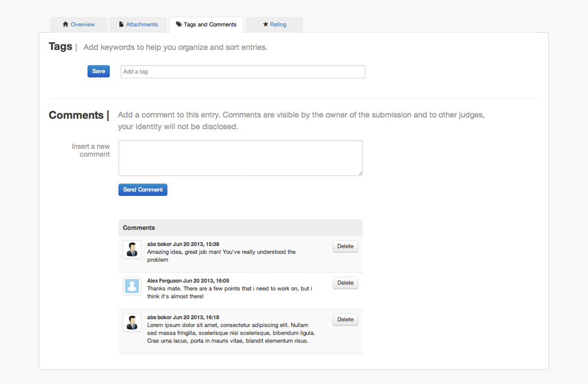Click inside the new comment text area
The height and width of the screenshot is (384, 588).
point(241,158)
